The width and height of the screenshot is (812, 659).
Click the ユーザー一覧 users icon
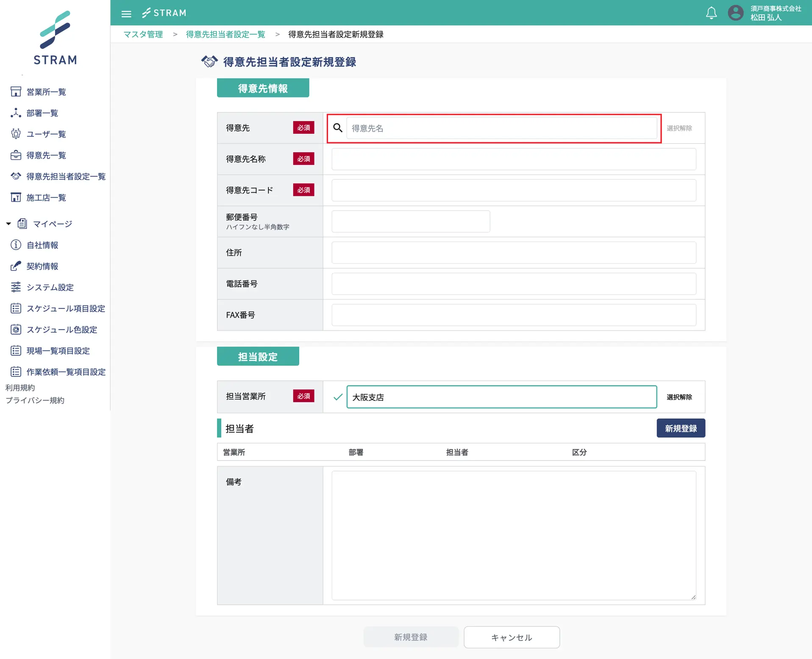coord(16,134)
